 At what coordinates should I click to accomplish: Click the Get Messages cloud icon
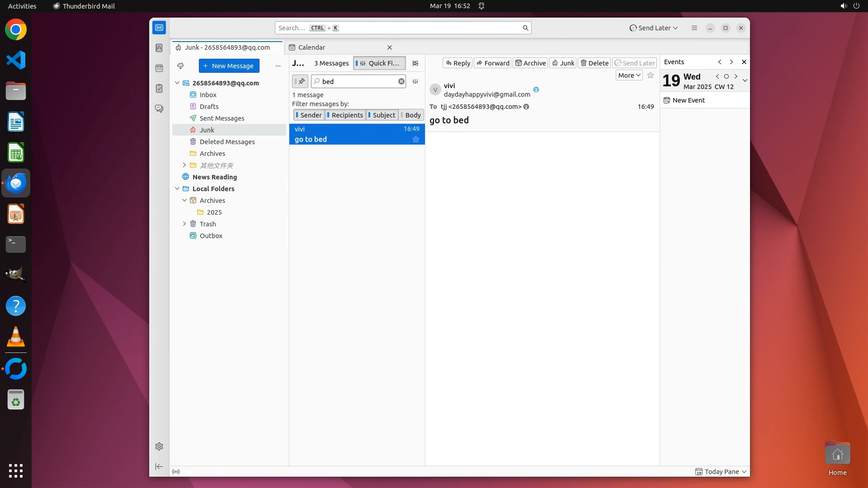[x=180, y=66]
